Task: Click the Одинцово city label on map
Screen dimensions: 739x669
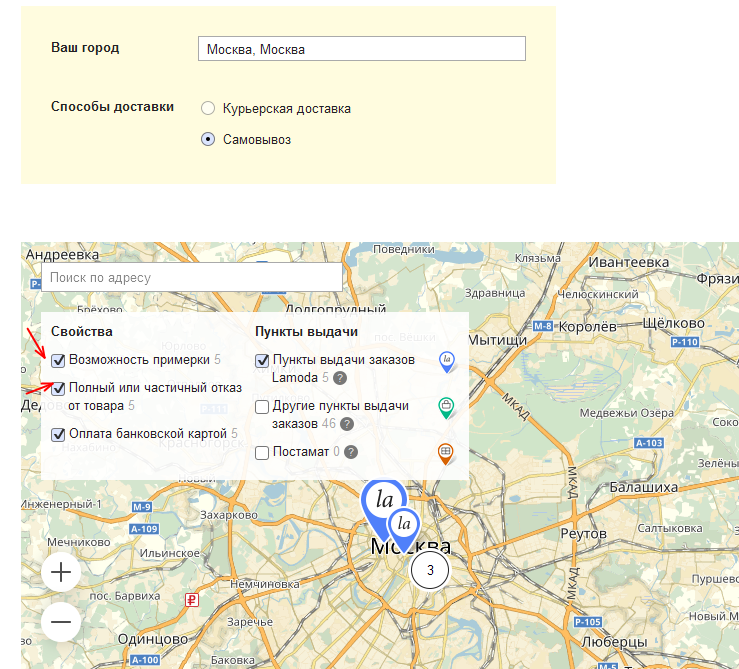Action: tap(153, 639)
